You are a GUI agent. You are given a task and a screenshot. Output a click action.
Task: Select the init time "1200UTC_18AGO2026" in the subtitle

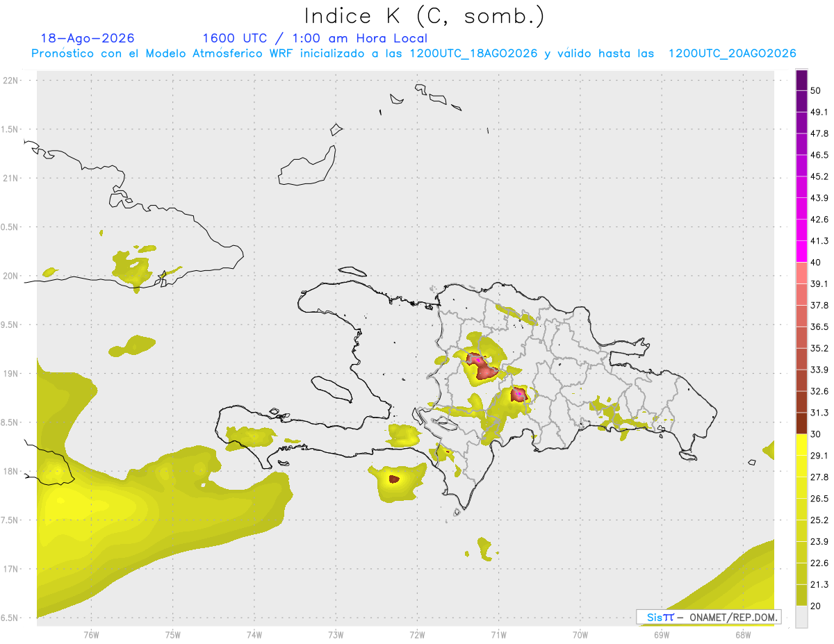coord(473,53)
